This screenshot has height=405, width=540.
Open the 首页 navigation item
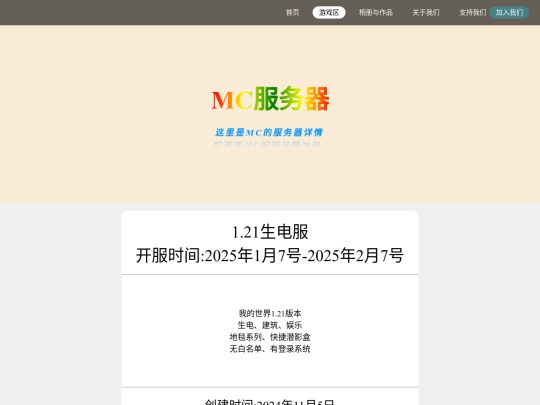pos(292,12)
